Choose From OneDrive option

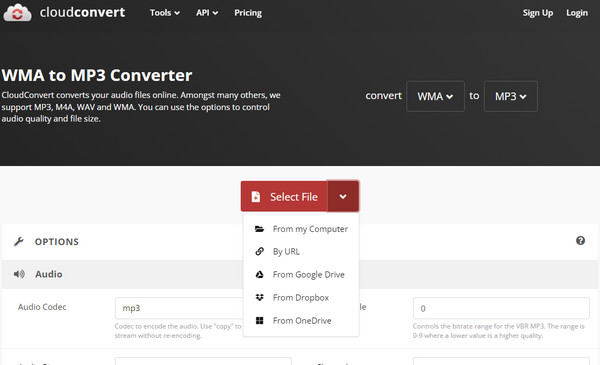(x=301, y=320)
